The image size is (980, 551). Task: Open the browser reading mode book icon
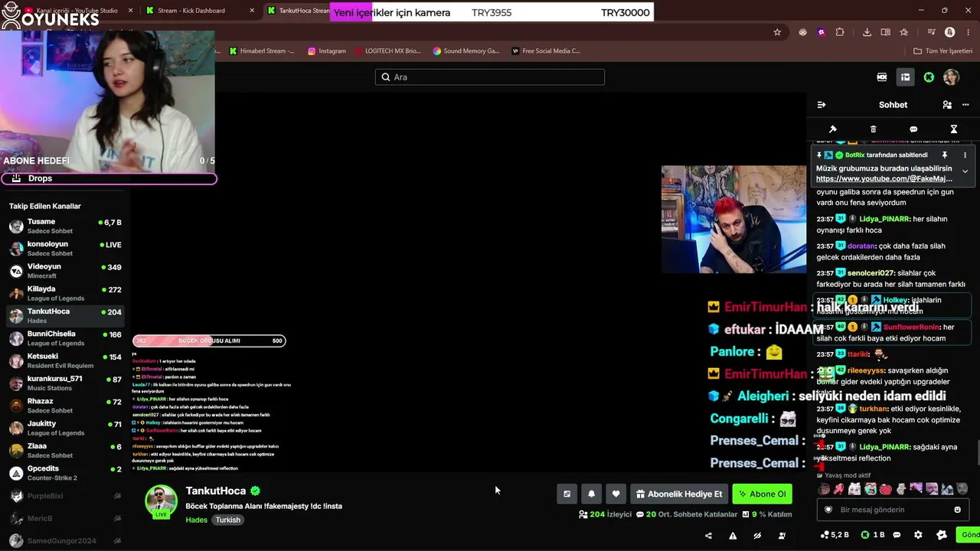pyautogui.click(x=885, y=32)
